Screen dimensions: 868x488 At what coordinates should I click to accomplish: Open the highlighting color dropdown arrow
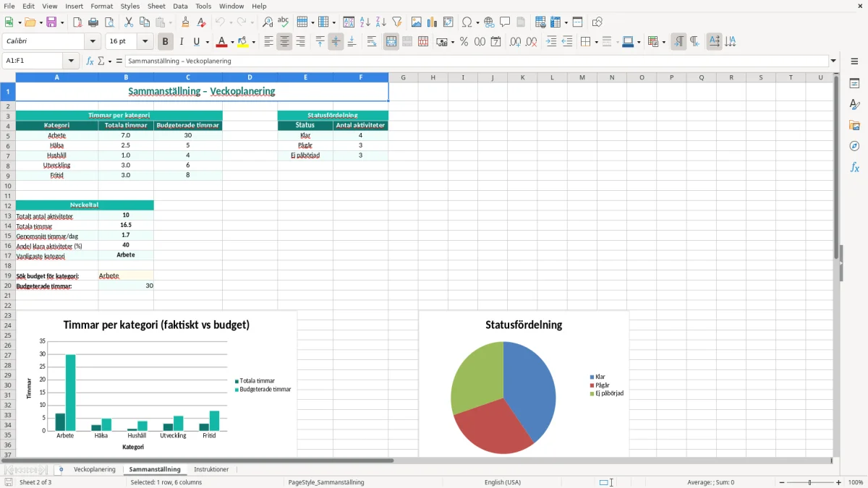coord(253,42)
